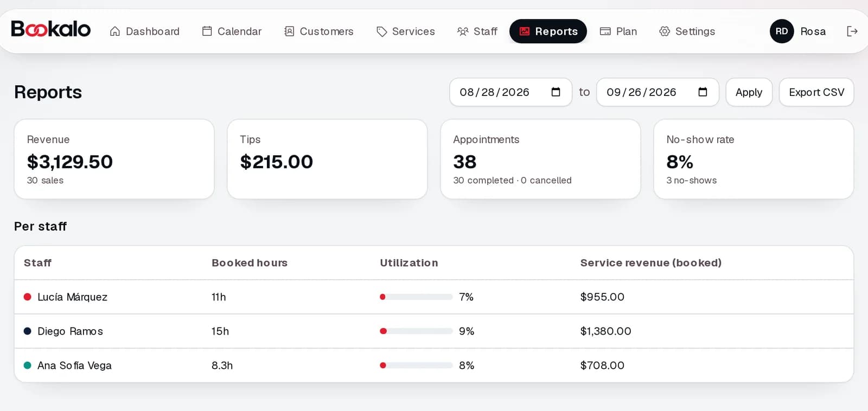Click the Rosa user name
Viewport: 868px width, 411px height.
tap(813, 31)
